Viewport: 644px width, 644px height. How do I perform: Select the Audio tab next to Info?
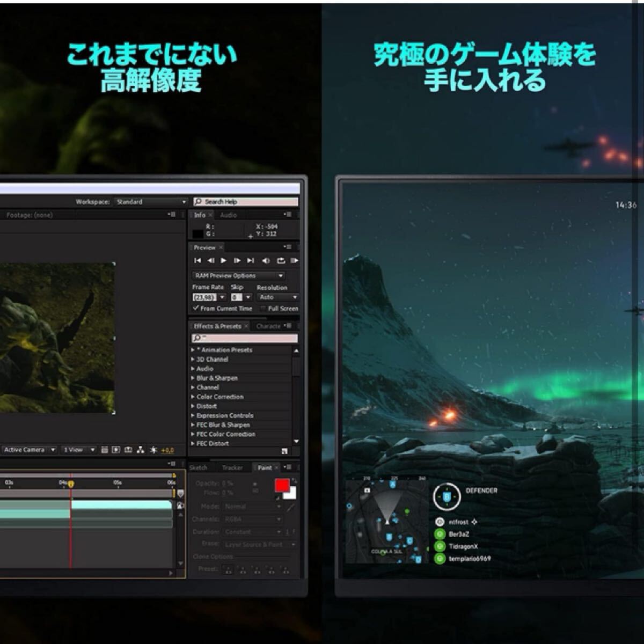pos(228,214)
